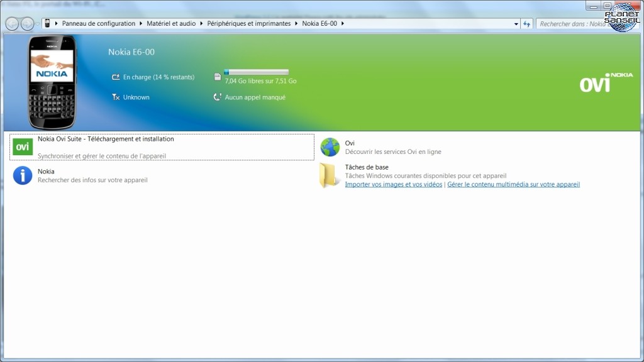
Task: Click Tâches Windows courantes disponibles text
Action: tap(426, 176)
